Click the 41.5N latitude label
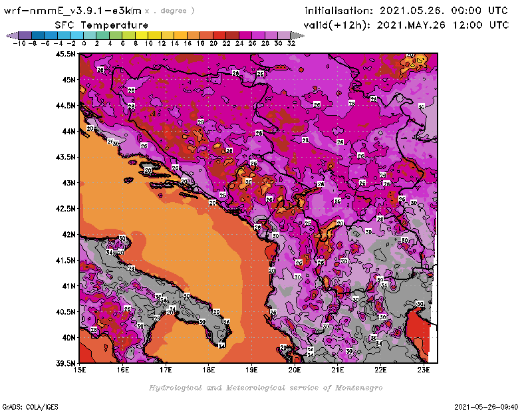This screenshot has width=532, height=411. [65, 260]
